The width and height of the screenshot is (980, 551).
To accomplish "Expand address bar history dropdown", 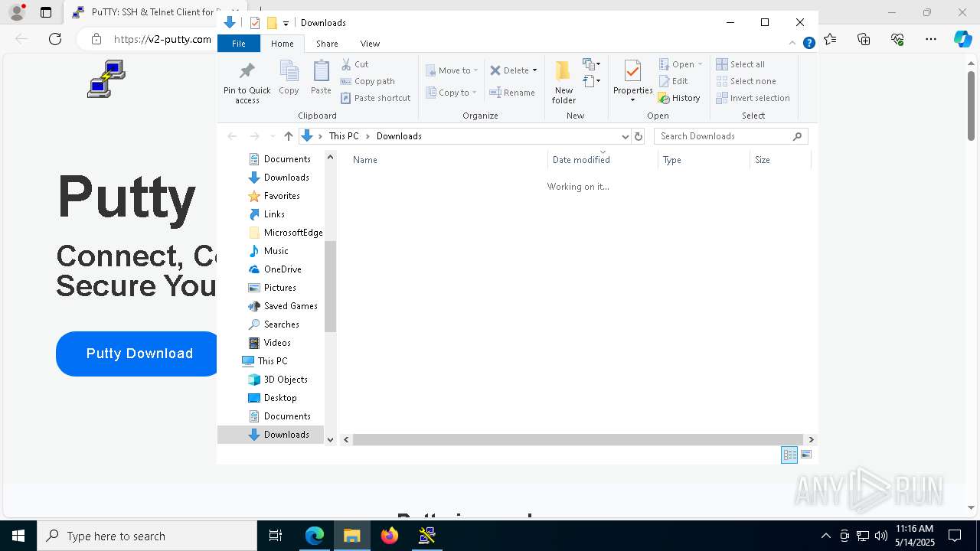I will click(x=625, y=136).
